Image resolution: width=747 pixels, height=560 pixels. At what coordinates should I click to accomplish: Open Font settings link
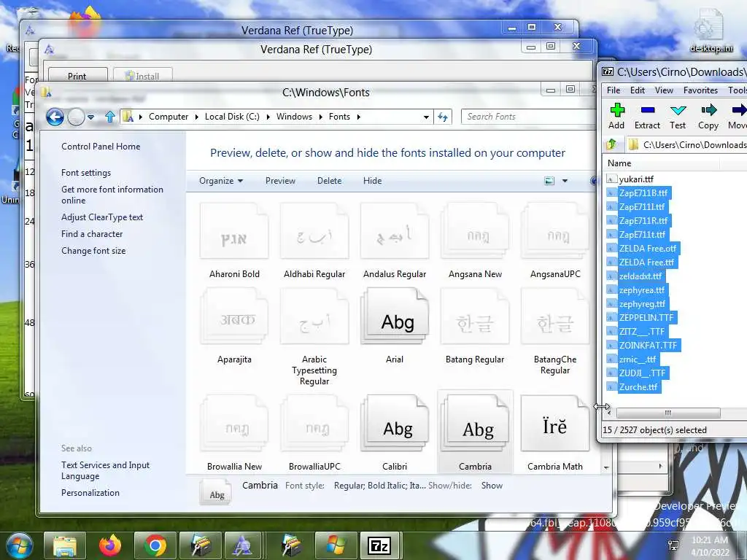pyautogui.click(x=86, y=173)
